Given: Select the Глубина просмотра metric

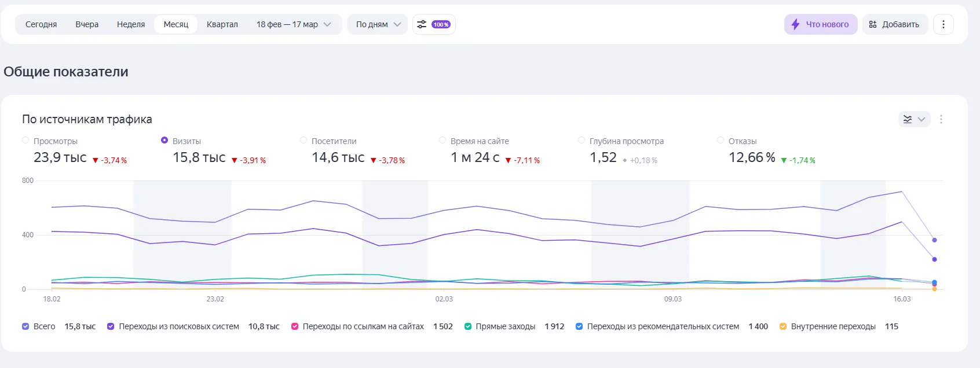Looking at the screenshot, I should (582, 140).
